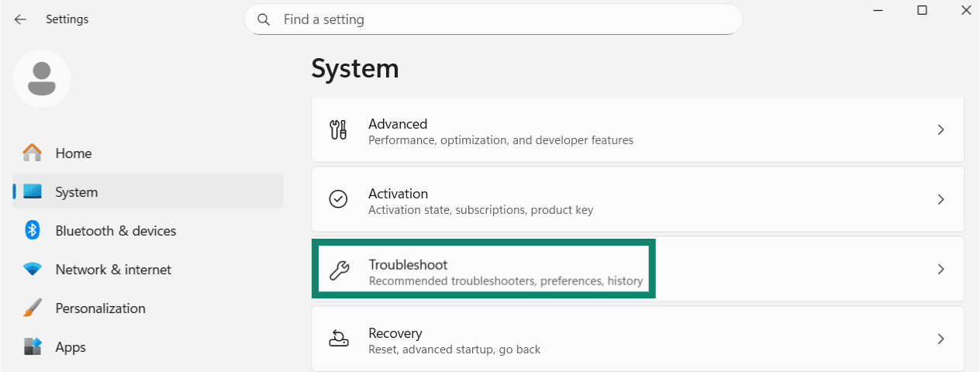Click the Activation checkmark icon
This screenshot has width=980, height=372.
tap(339, 199)
